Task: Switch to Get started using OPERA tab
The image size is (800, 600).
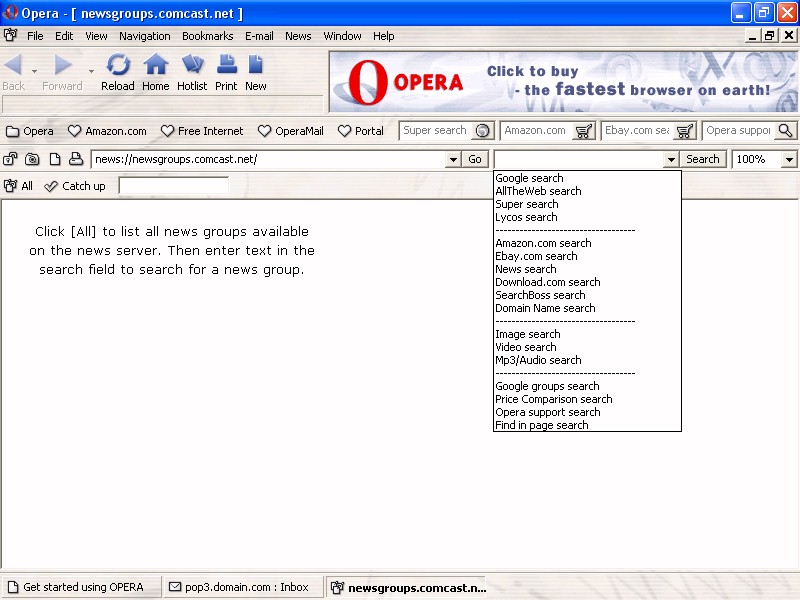Action: pyautogui.click(x=82, y=587)
